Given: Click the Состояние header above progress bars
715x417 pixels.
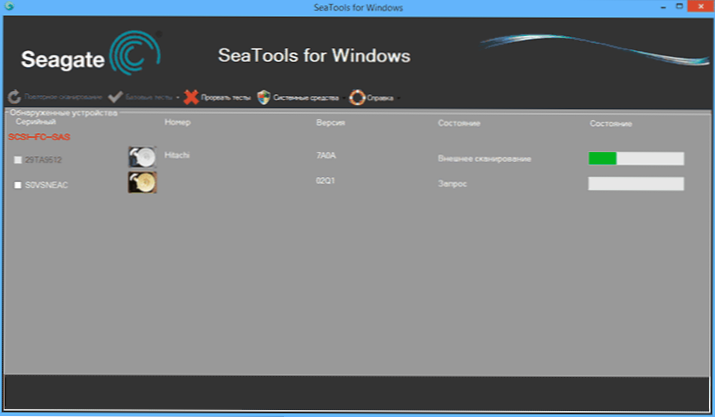Looking at the screenshot, I should click(x=611, y=124).
